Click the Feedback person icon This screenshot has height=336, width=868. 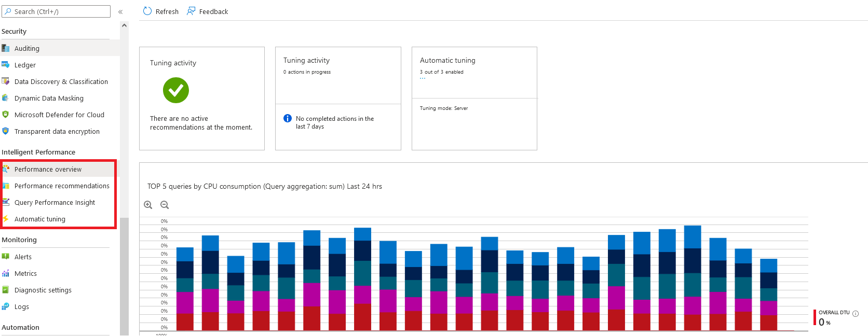pyautogui.click(x=191, y=11)
